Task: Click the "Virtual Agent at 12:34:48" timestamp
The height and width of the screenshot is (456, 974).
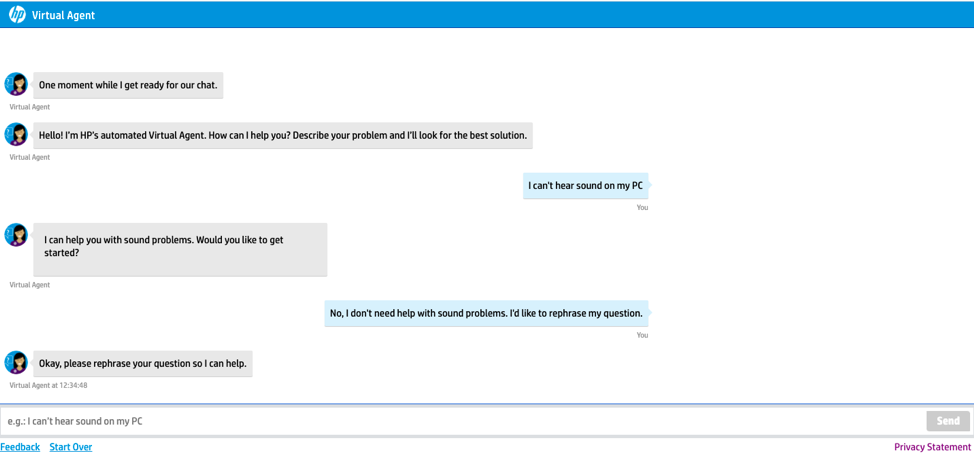Action: point(48,385)
